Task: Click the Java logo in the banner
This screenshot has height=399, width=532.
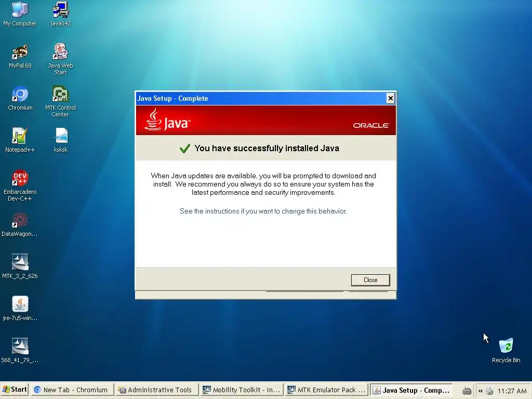Action: click(168, 119)
